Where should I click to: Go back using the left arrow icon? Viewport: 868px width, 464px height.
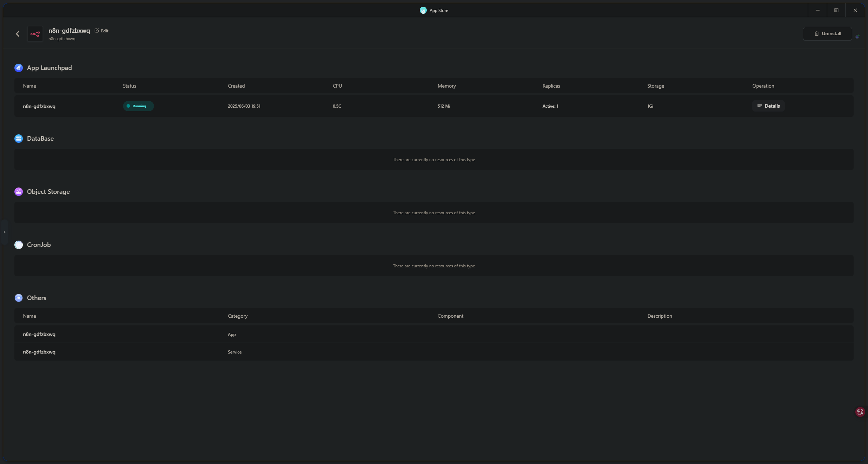tap(18, 34)
